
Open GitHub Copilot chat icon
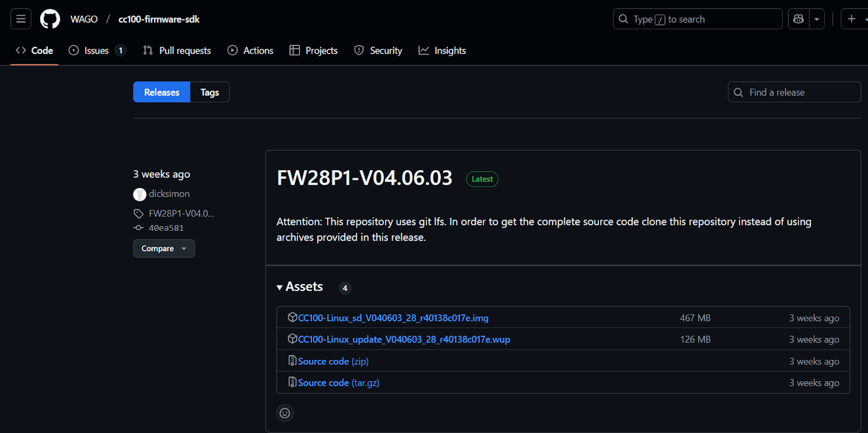click(799, 19)
